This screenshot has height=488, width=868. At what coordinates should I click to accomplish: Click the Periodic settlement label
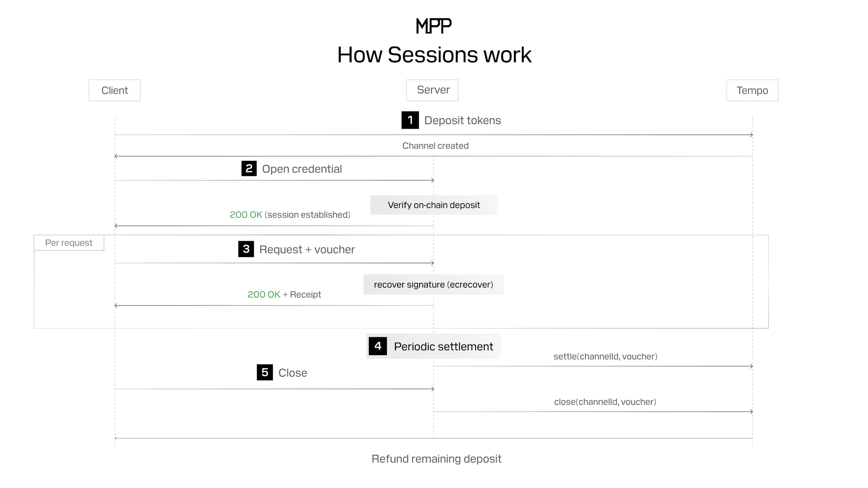tap(443, 346)
